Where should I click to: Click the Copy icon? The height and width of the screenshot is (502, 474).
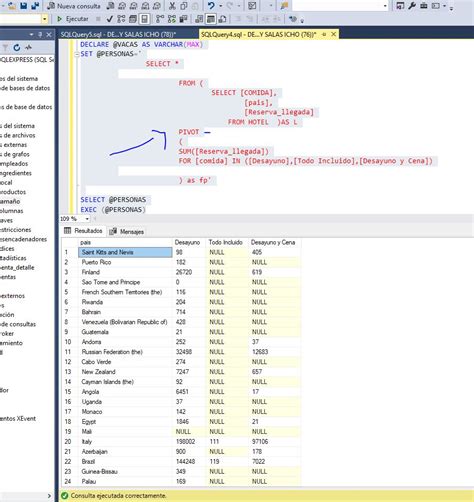[x=184, y=6]
